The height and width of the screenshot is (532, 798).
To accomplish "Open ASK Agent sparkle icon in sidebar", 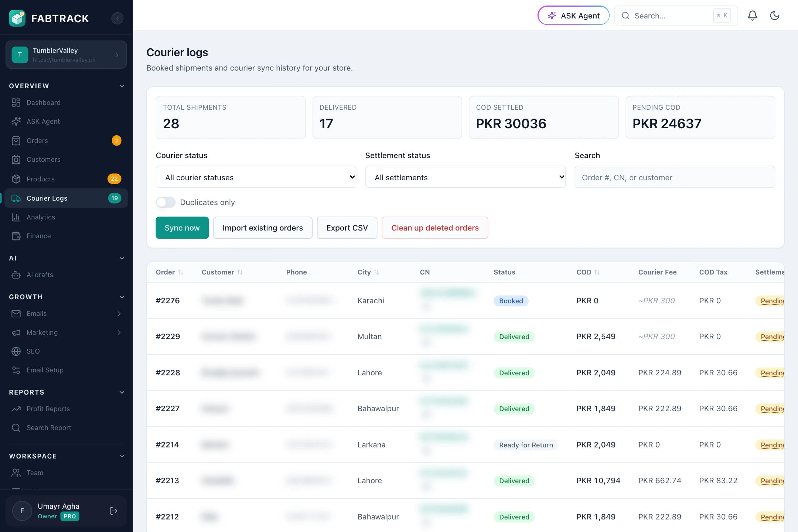I will coord(16,122).
